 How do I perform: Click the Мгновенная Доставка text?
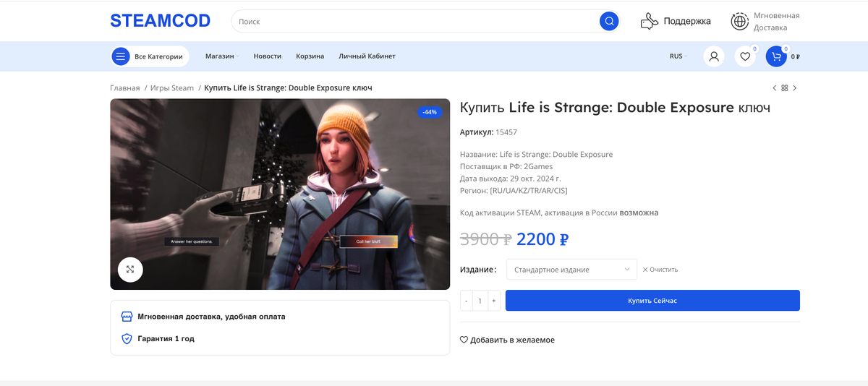pos(776,22)
